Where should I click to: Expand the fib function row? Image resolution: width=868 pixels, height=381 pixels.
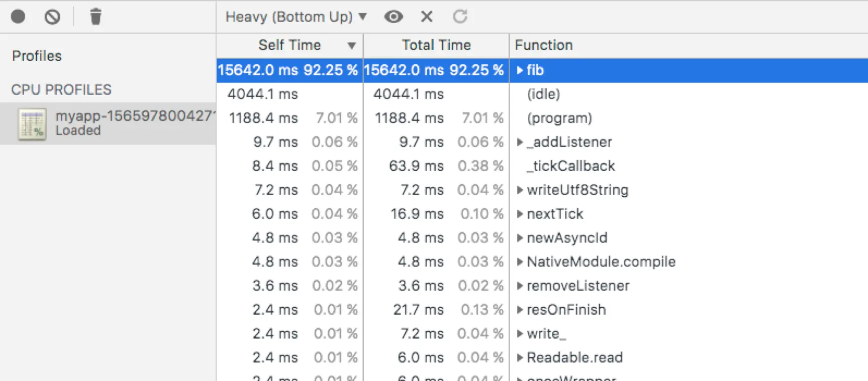[x=520, y=70]
